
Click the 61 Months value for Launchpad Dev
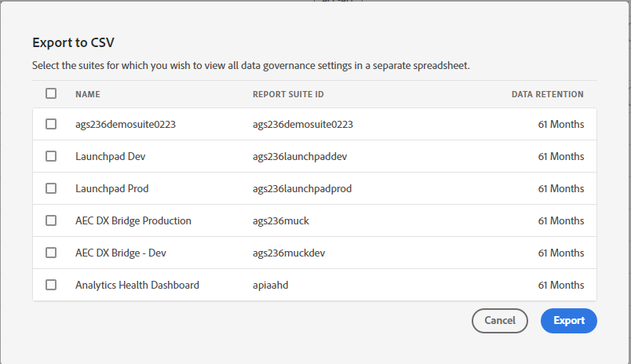pos(560,156)
